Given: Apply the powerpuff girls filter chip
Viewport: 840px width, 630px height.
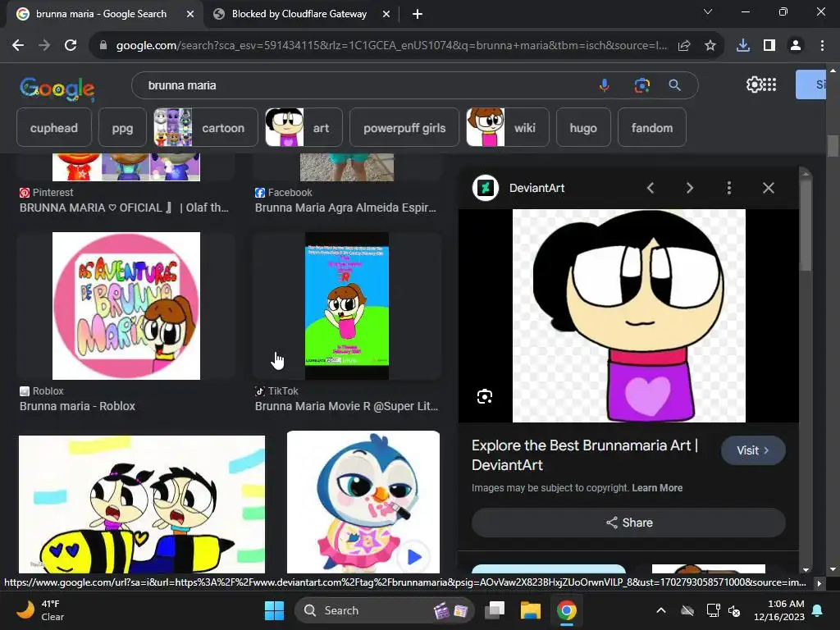Looking at the screenshot, I should point(404,127).
